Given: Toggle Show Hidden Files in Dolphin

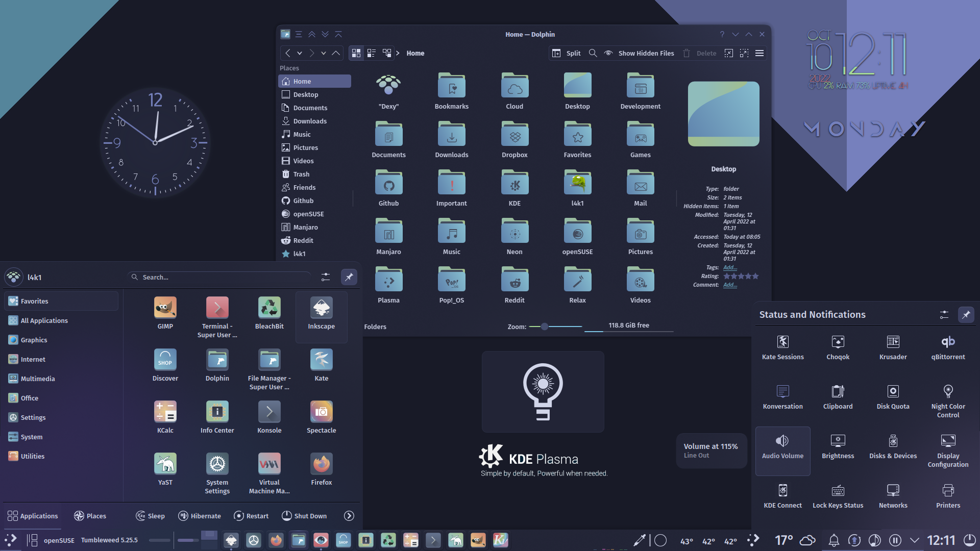Looking at the screenshot, I should pos(639,53).
